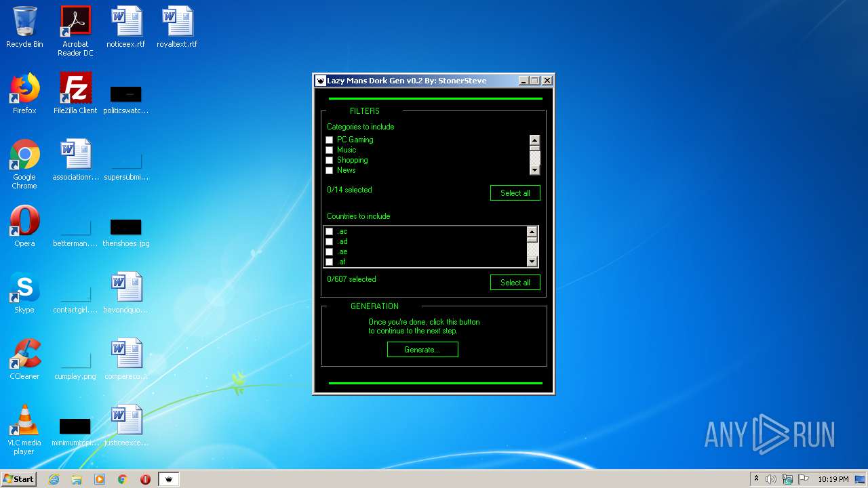The height and width of the screenshot is (488, 868).
Task: Click the network icon in system tray
Action: [787, 479]
